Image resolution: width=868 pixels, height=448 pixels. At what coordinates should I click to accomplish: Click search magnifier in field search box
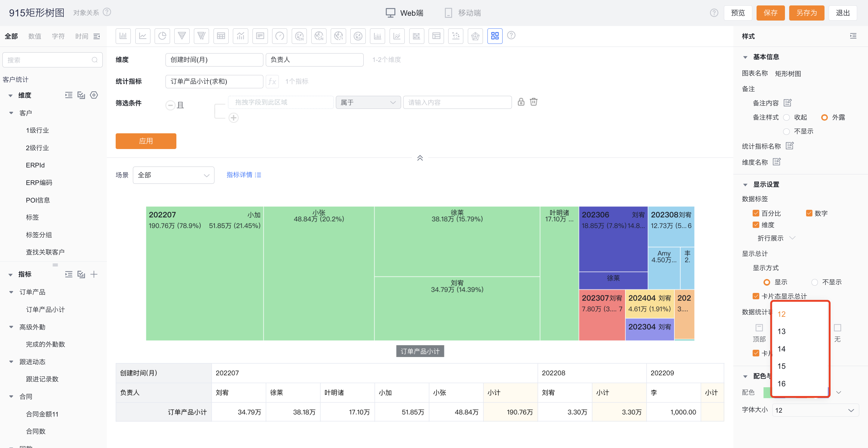point(95,60)
